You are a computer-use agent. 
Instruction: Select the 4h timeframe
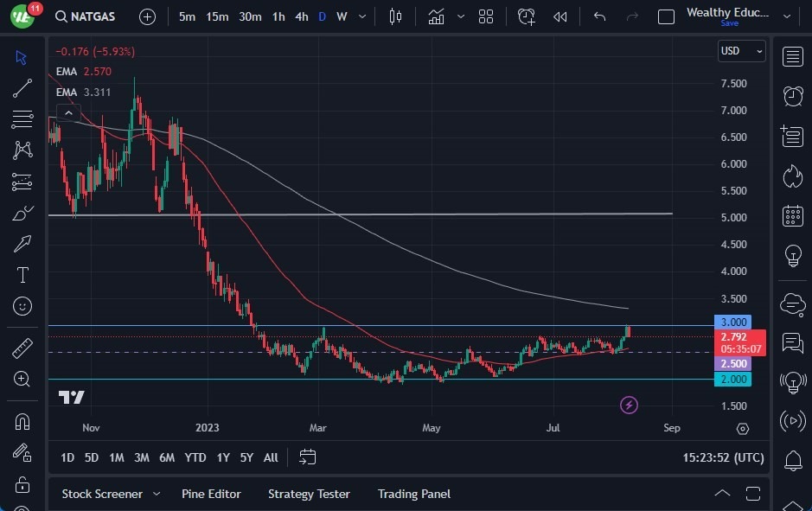(x=302, y=16)
